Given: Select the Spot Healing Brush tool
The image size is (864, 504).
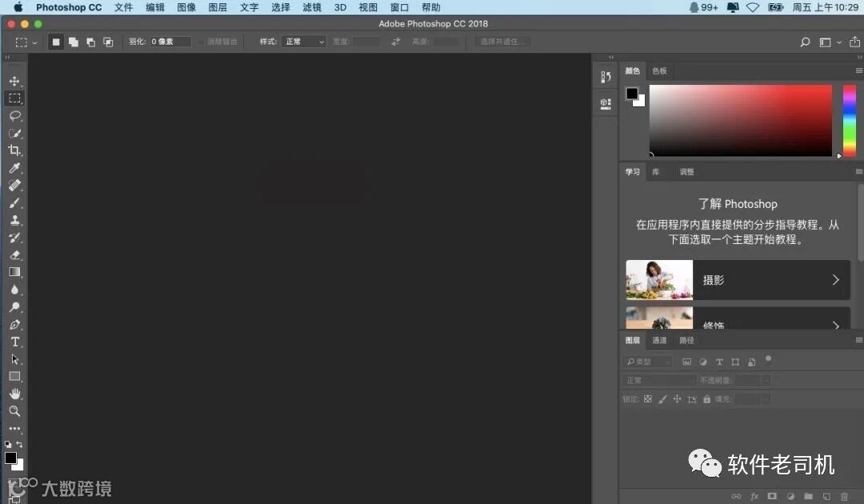Looking at the screenshot, I should click(x=15, y=185).
